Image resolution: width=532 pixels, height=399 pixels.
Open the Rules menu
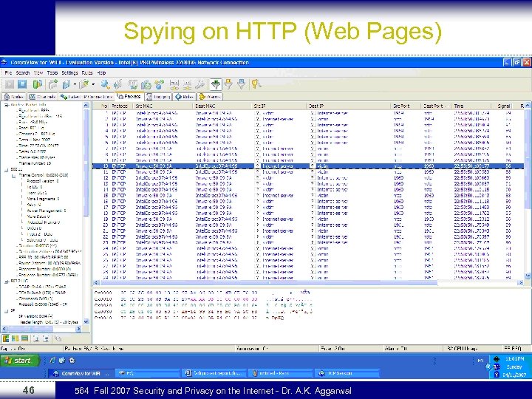click(87, 72)
